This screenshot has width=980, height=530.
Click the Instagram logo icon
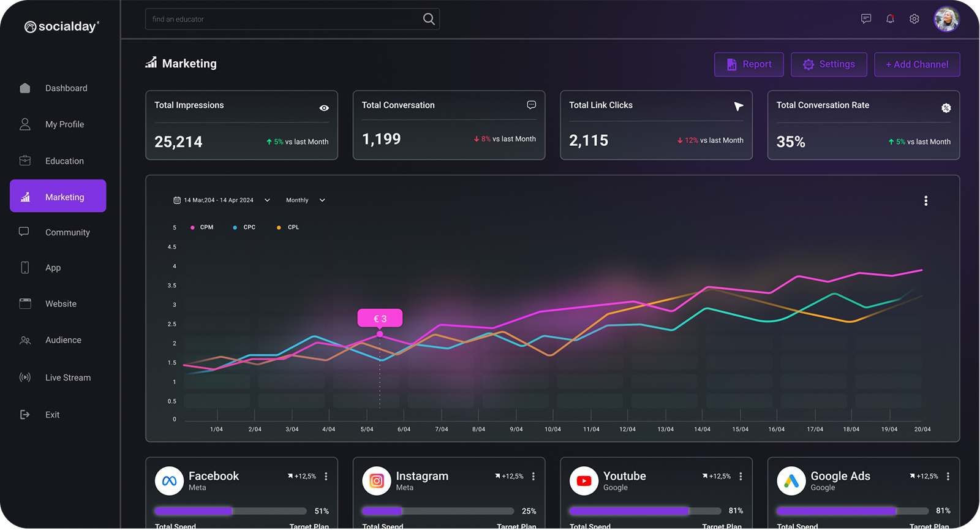click(377, 481)
